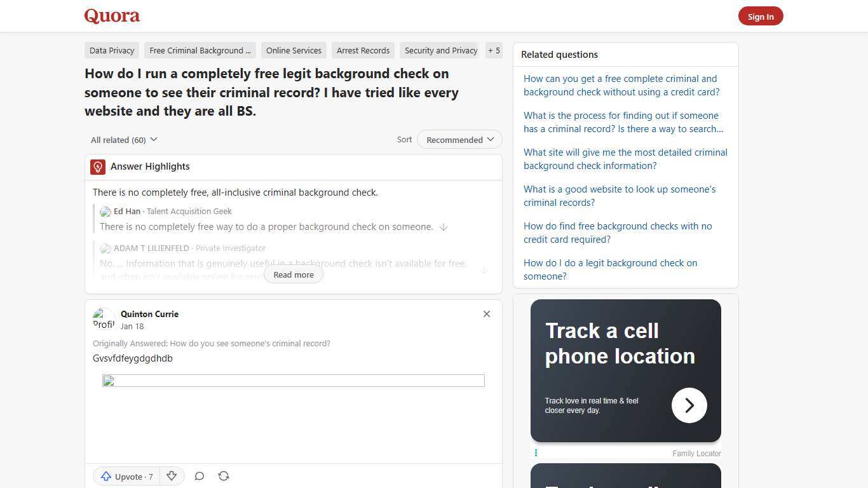868x488 pixels.
Task: Select the downvote icon on Quinton's answer
Action: click(172, 476)
